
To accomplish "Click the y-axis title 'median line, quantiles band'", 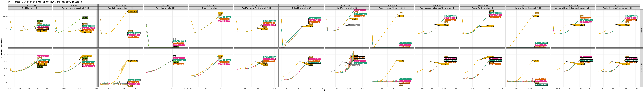I will tap(2, 48).
